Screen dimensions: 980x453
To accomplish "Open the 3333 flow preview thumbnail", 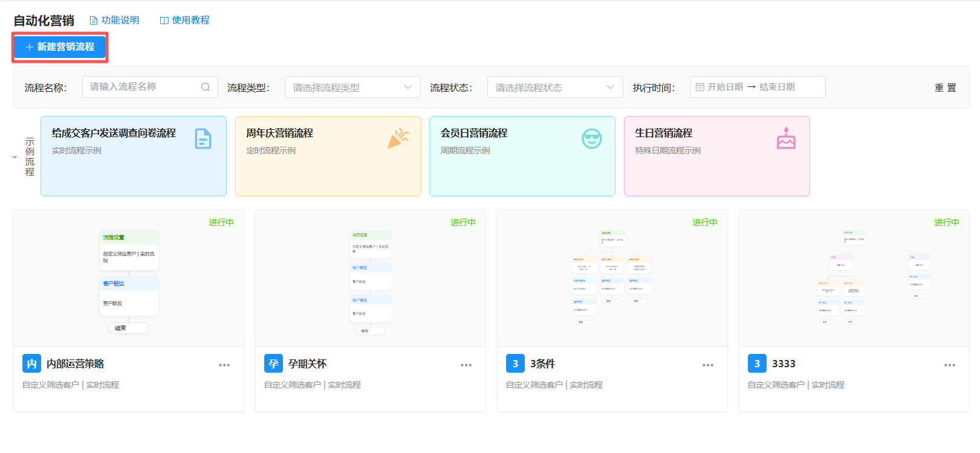I will click(x=854, y=278).
